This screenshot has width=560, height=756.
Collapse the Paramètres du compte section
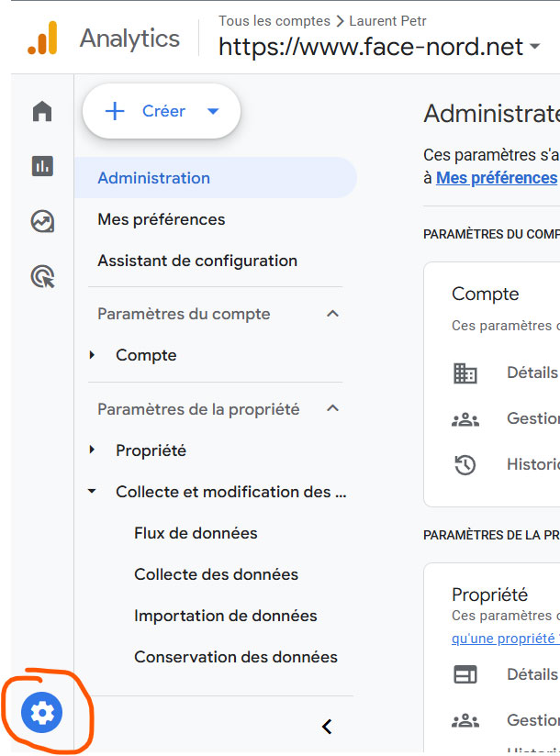[332, 314]
